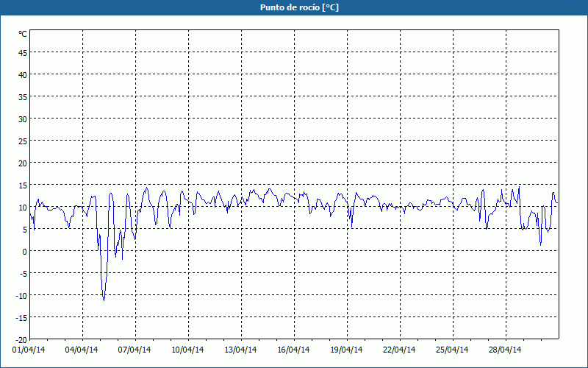Click the date label 01/04/14
The height and width of the screenshot is (368, 588).
pos(29,350)
